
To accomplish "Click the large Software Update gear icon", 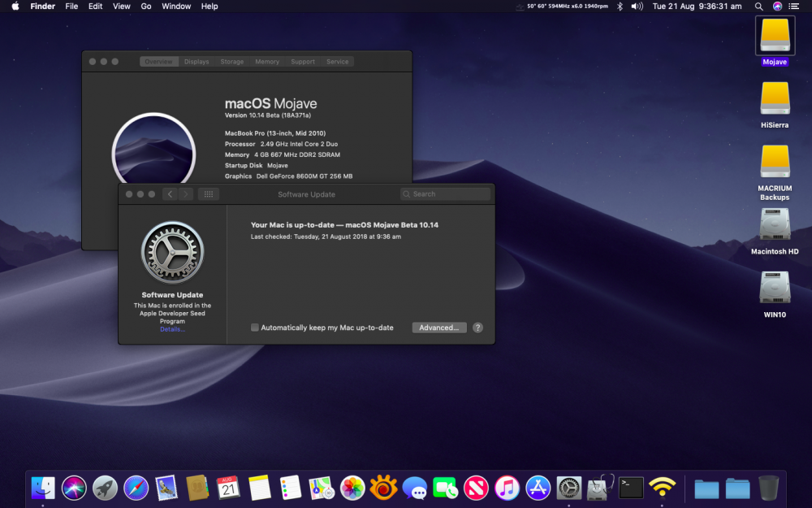I will pos(172,253).
